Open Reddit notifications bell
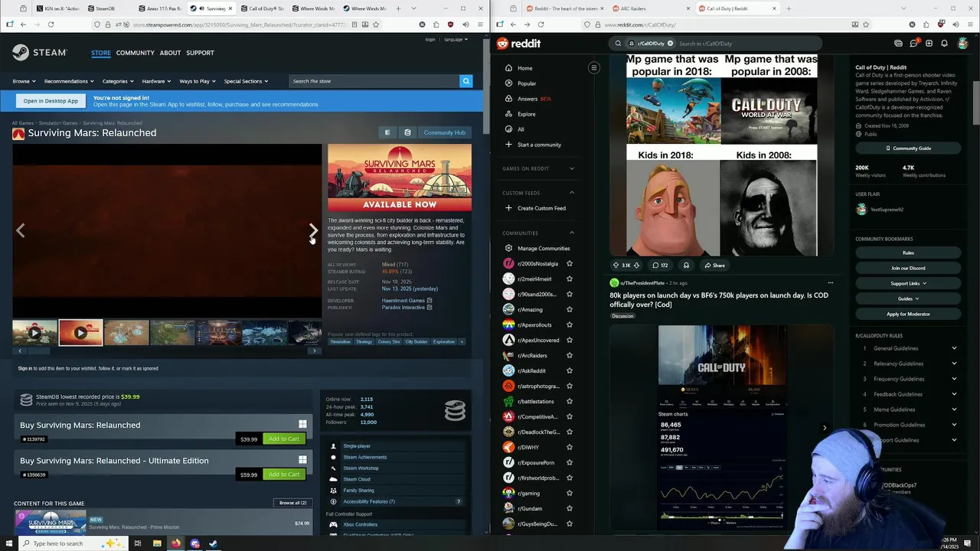Screen dimensions: 980x551 [944, 44]
